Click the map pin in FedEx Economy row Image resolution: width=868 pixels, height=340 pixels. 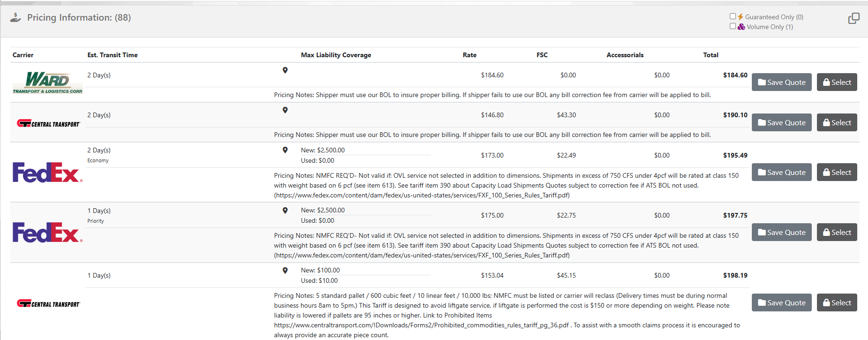point(285,150)
